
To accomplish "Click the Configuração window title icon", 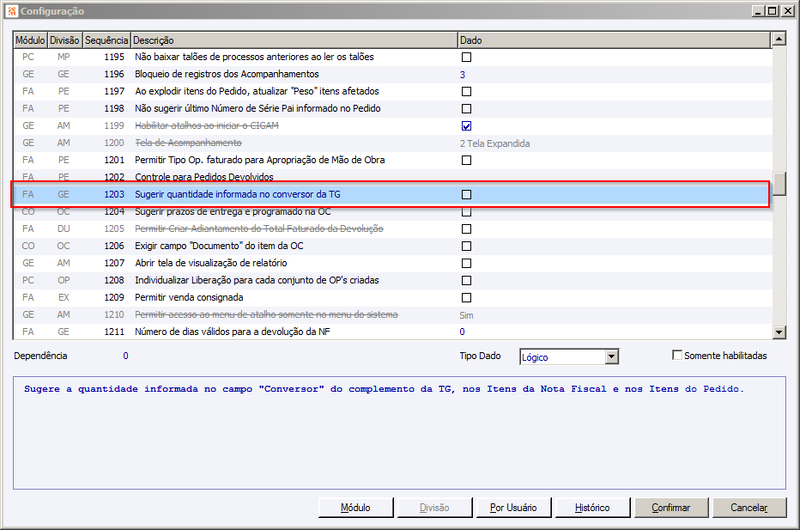I will 12,11.
